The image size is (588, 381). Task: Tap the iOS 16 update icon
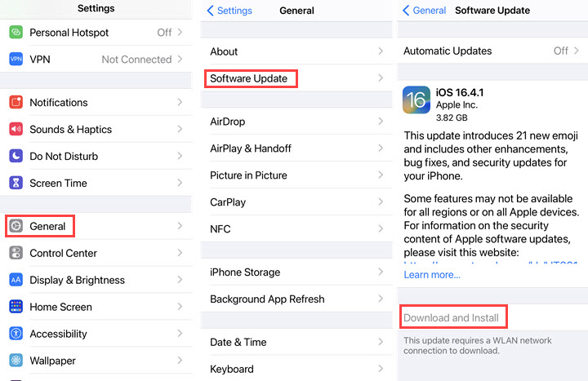coord(416,100)
